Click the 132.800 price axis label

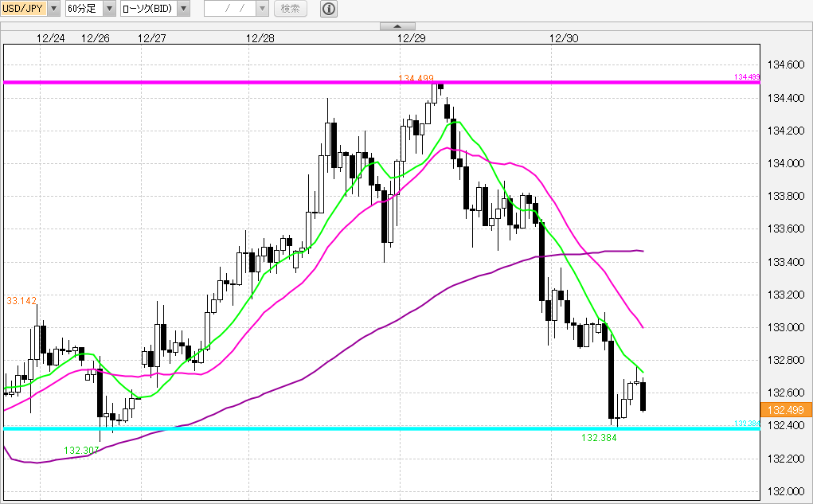[x=786, y=360]
